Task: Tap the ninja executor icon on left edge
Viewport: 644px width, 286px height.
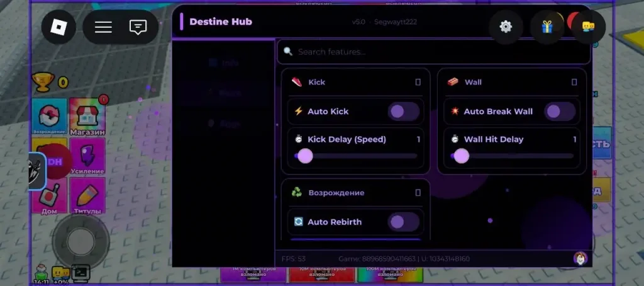Action: [36, 171]
